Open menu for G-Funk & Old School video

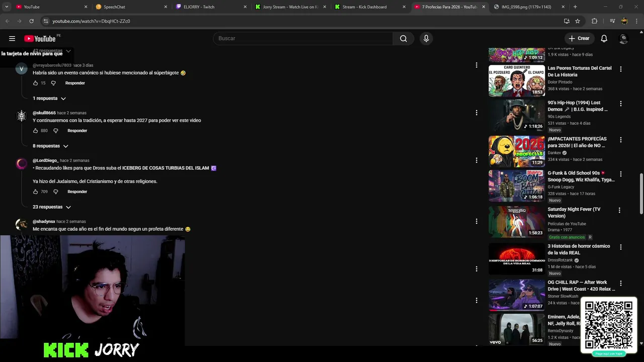pos(620,174)
